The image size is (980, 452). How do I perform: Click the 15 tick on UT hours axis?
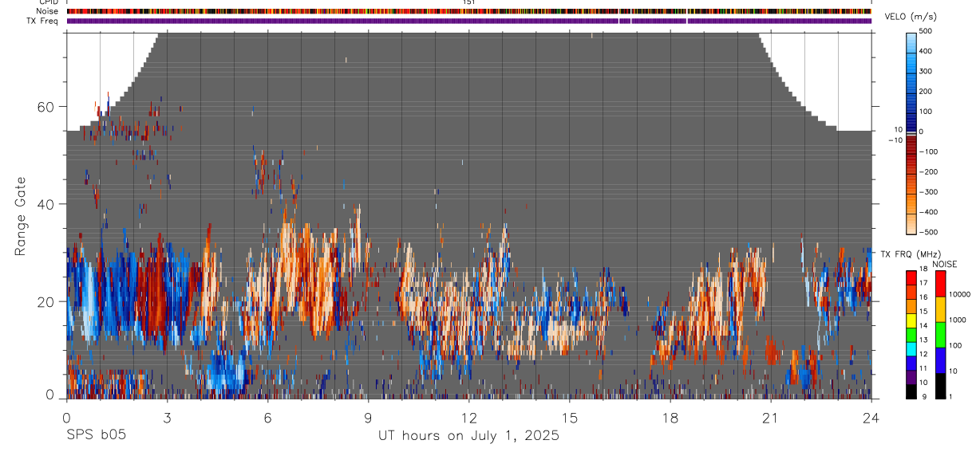pyautogui.click(x=569, y=417)
